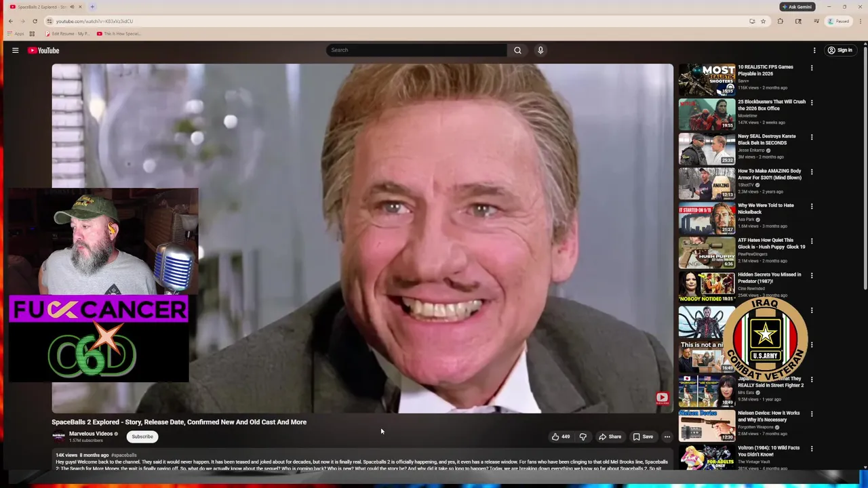Click 'Voltron (1984): 10 Wild Facts' title
The image size is (868, 488).
coord(769,451)
